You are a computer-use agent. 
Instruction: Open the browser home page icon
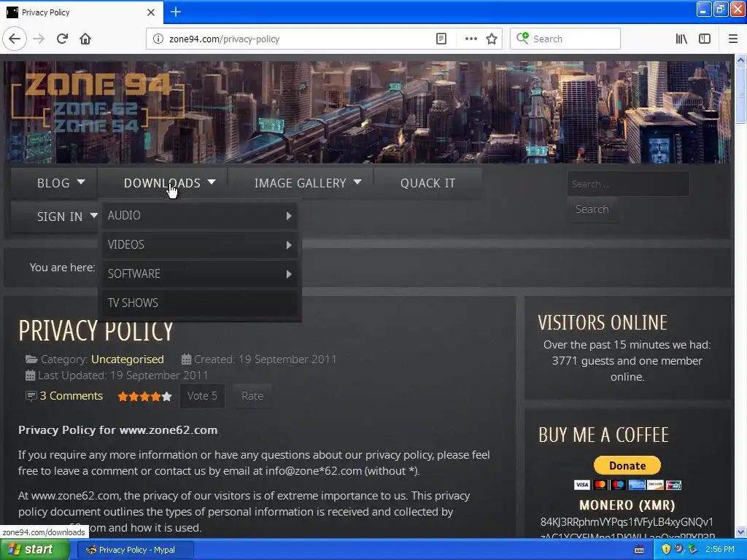pos(85,39)
